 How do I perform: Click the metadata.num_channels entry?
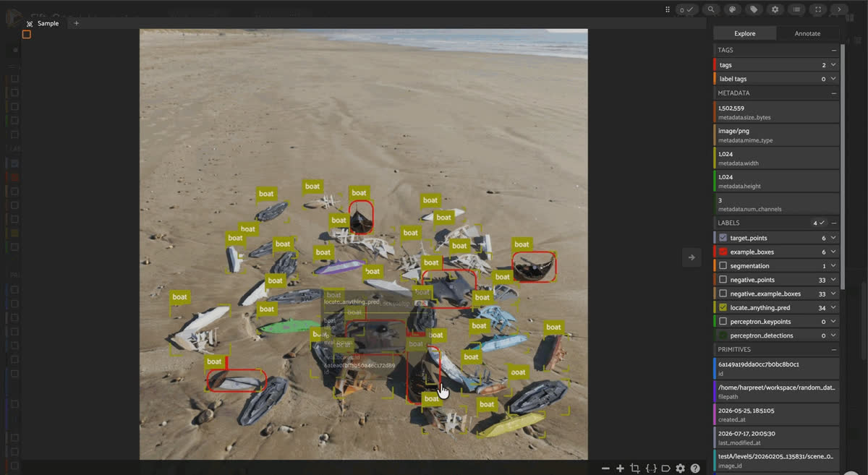[777, 204]
